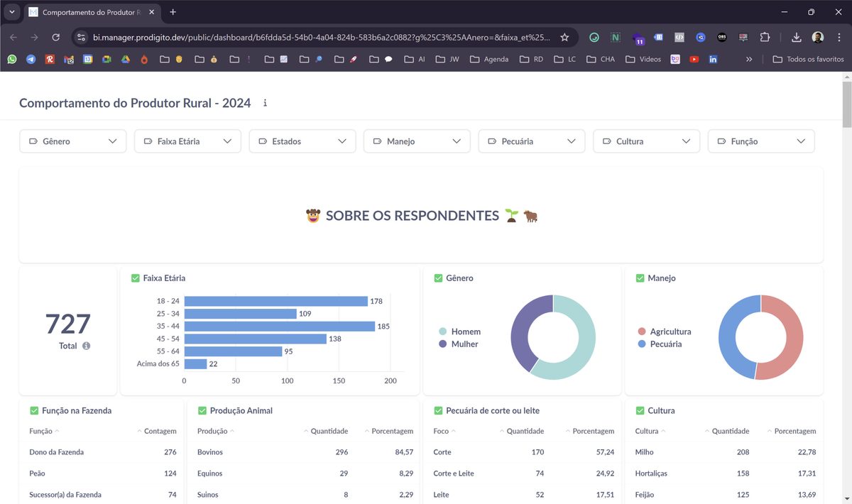Open the Telegram bookmark
This screenshot has height=504, width=852.
pyautogui.click(x=31, y=60)
